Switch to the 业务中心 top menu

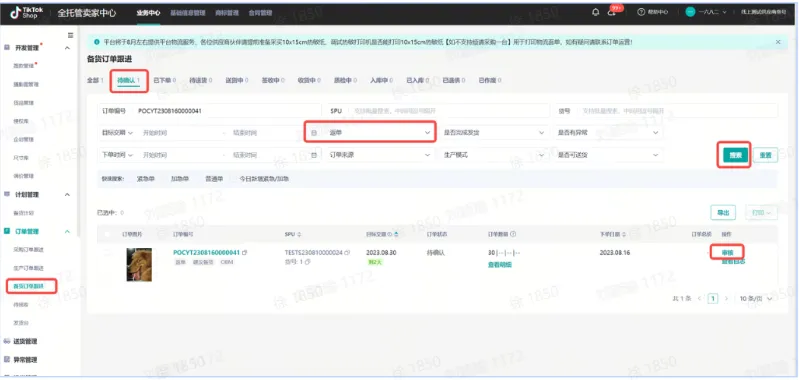click(148, 13)
